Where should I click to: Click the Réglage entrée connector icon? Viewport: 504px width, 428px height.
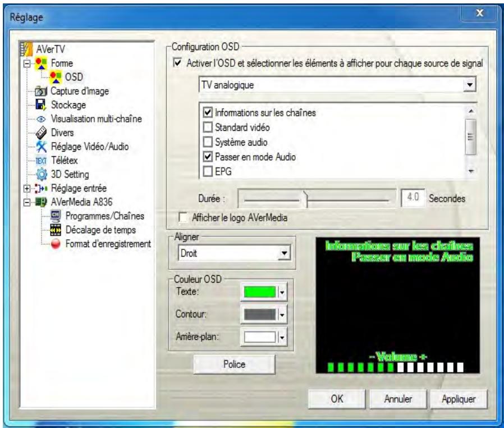(41, 188)
